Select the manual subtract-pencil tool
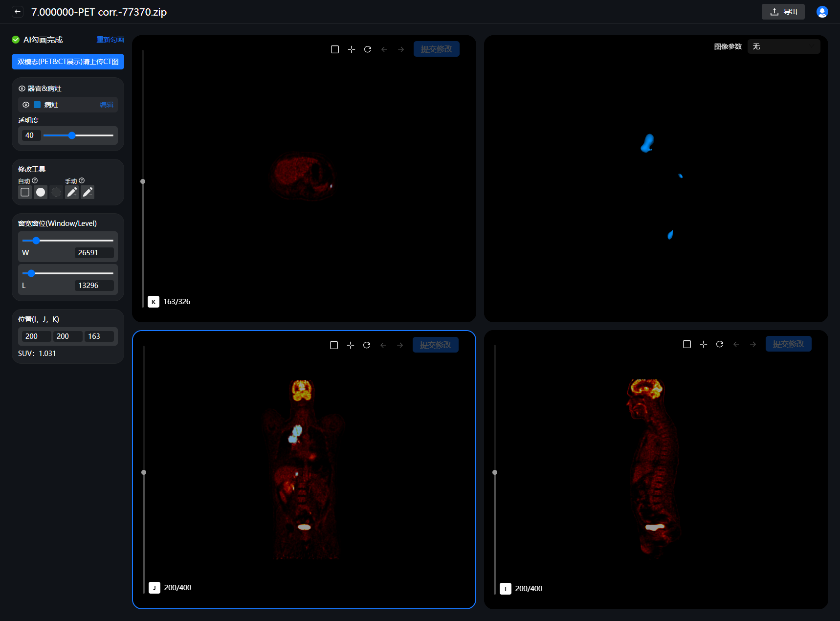840x621 pixels. coord(88,192)
